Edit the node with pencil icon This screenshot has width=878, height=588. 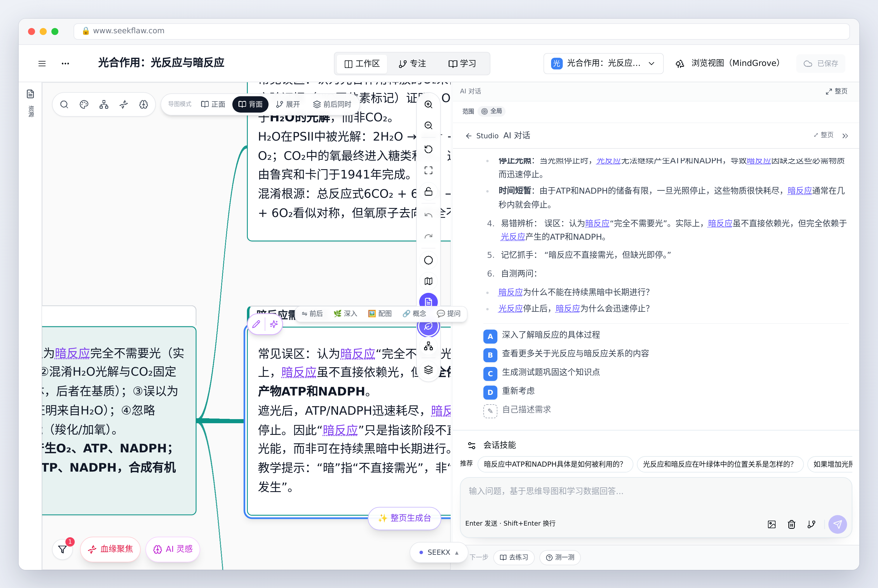coord(256,324)
